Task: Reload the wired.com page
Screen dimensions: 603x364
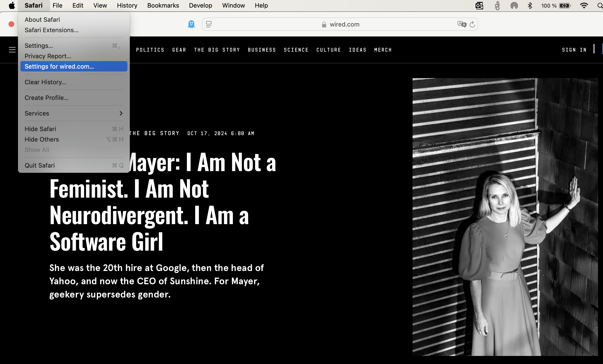Action: pos(472,24)
